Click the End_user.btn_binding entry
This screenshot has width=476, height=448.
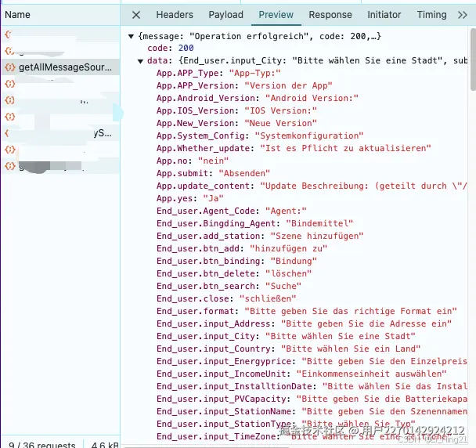coord(236,261)
